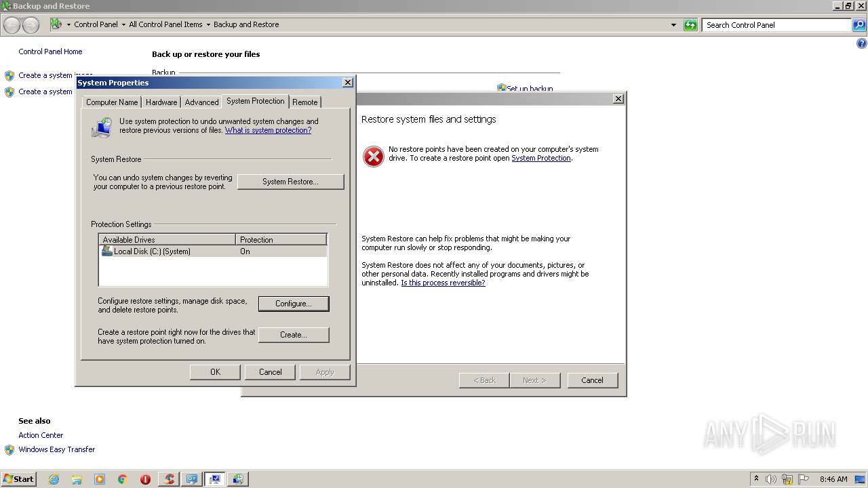Switch to the Advanced tab

point(202,102)
